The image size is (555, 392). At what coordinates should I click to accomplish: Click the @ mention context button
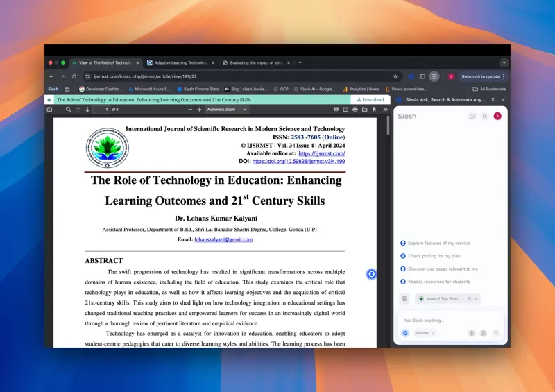click(x=404, y=299)
